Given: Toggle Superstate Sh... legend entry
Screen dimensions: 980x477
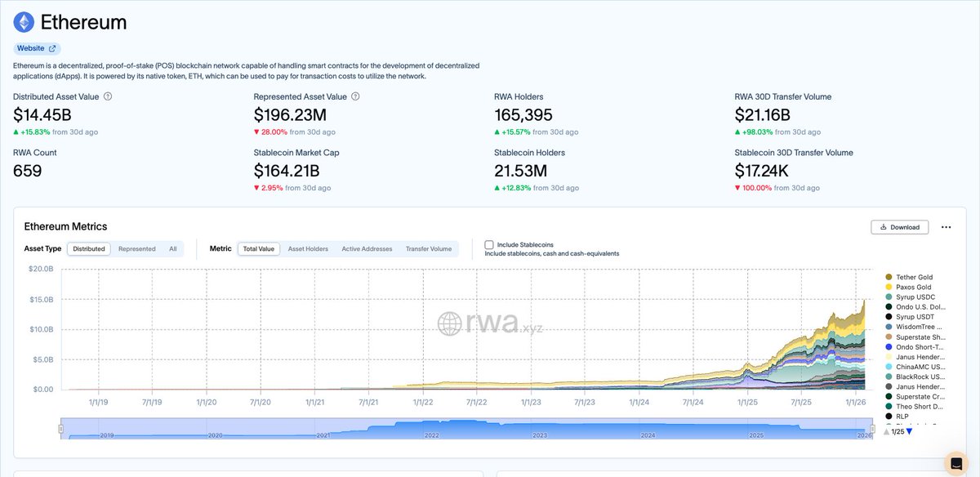Looking at the screenshot, I should pyautogui.click(x=915, y=337).
